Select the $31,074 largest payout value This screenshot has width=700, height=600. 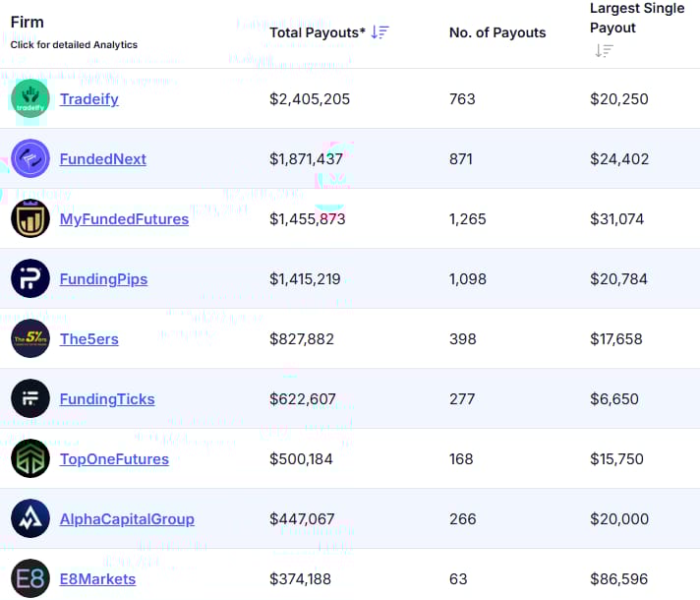(617, 219)
